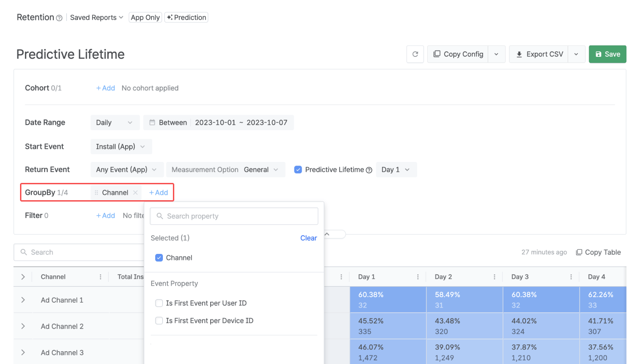
Task: Check Is First Event per Device ID
Action: [x=159, y=321]
